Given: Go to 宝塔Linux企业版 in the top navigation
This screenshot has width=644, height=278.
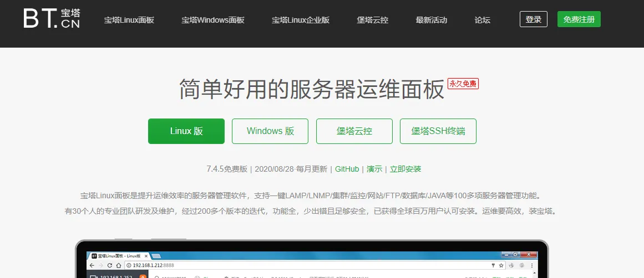Looking at the screenshot, I should (301, 20).
